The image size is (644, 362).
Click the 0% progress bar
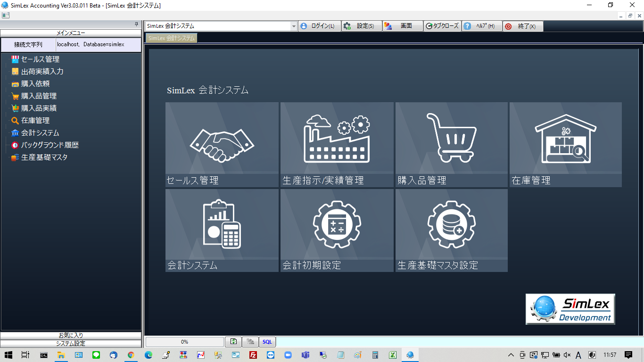pos(185,342)
